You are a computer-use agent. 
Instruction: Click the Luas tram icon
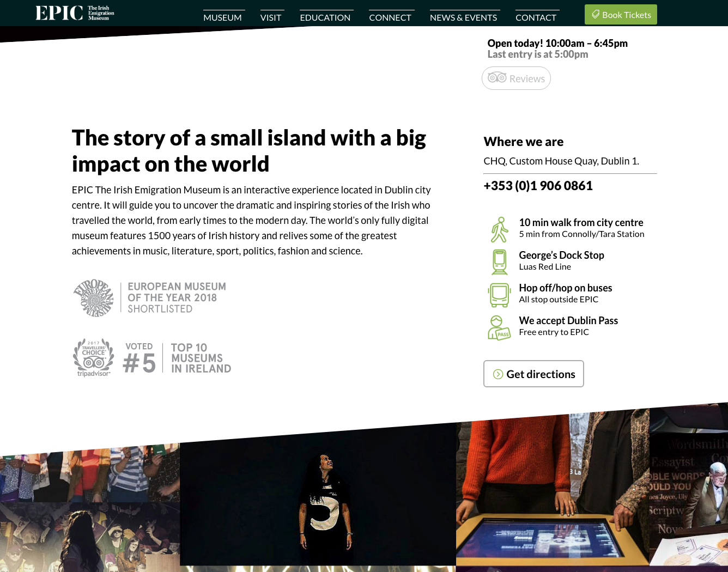point(499,262)
